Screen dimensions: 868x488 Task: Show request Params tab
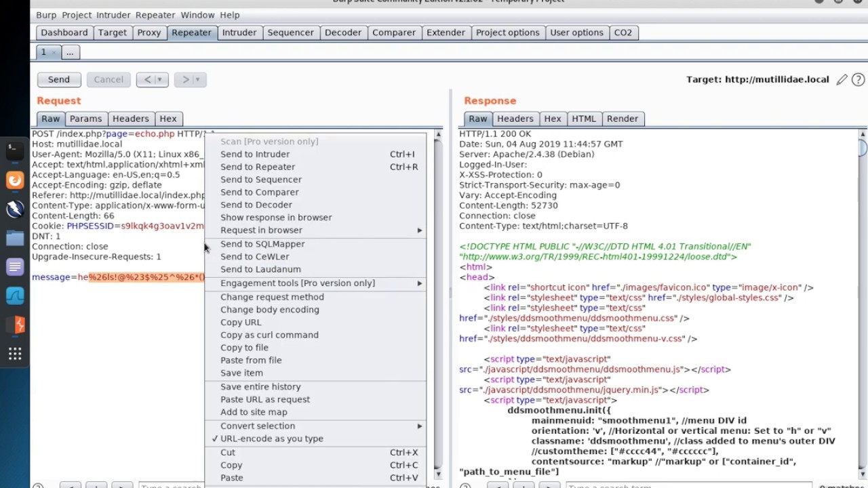point(86,119)
